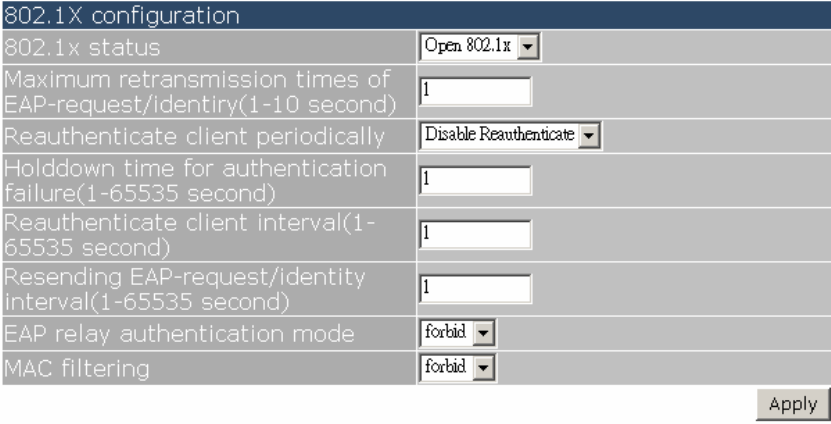
Task: Click the Reauthenticate client interval input box
Action: [x=475, y=233]
